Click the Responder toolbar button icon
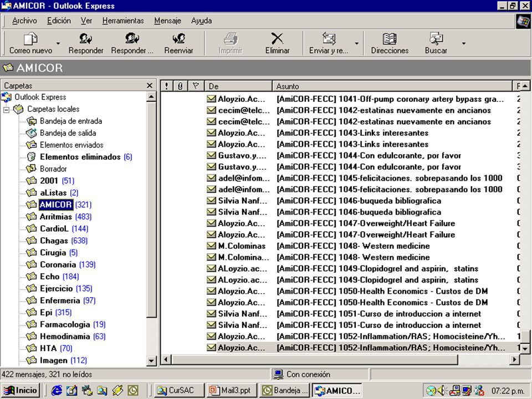532x399 pixels. [x=85, y=39]
